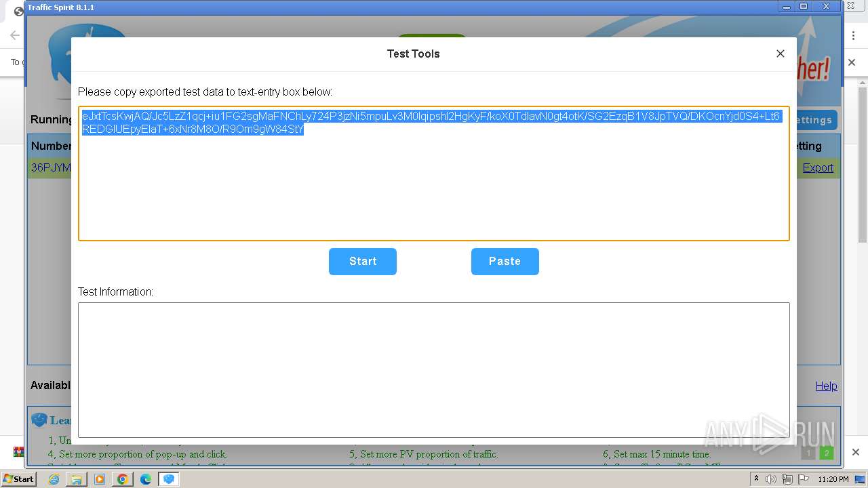Open the Windows Start menu
Screen dimensions: 868x488
pyautogui.click(x=18, y=479)
